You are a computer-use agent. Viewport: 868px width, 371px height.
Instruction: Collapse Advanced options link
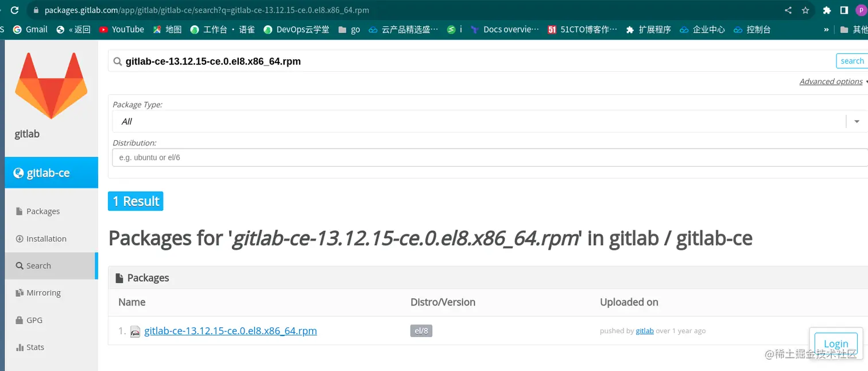pos(831,82)
